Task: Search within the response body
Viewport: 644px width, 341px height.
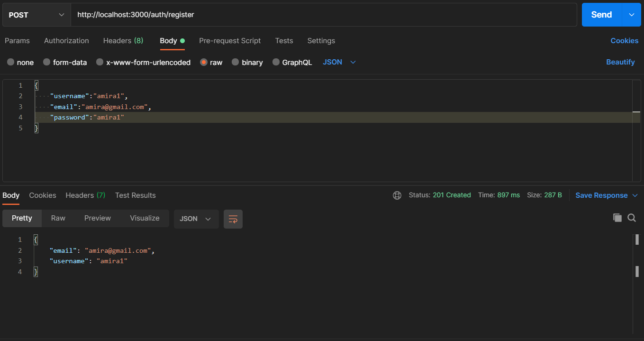Action: click(632, 218)
